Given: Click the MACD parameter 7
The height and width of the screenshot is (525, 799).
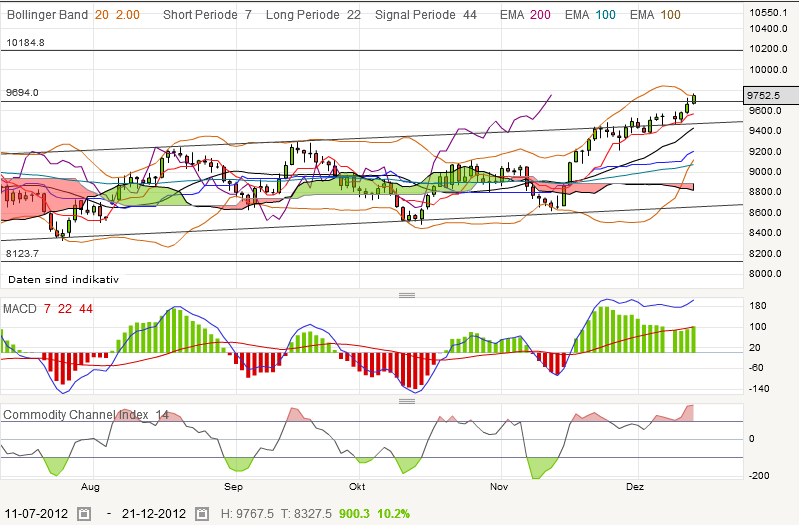Looking at the screenshot, I should pyautogui.click(x=47, y=309).
